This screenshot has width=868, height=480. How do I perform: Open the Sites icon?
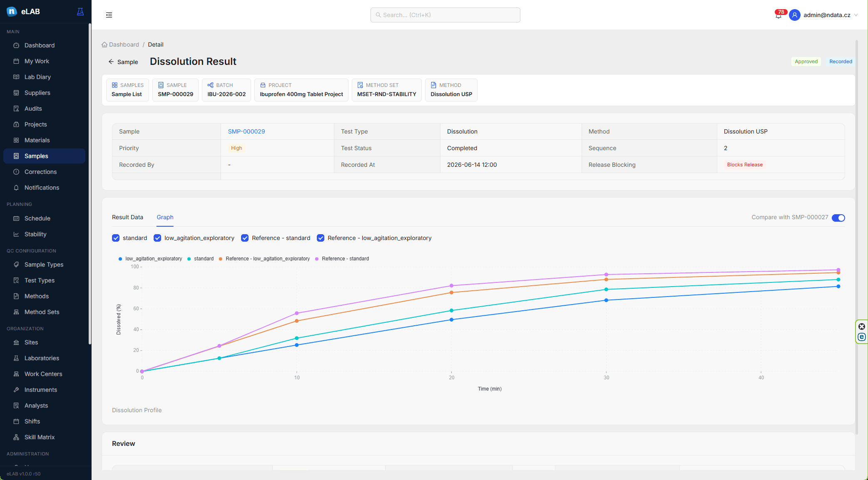click(x=16, y=342)
